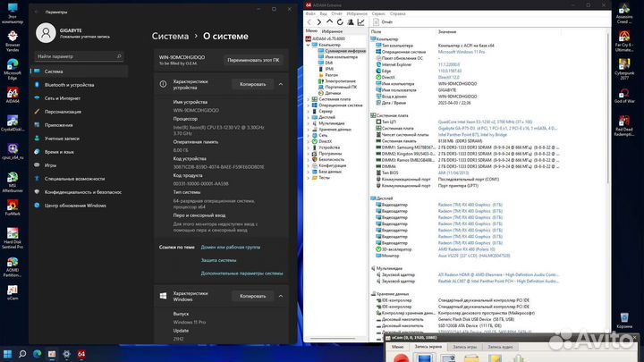Image resolution: width=644 pixels, height=362 pixels.
Task: Click the Settings gear on the taskbar
Action: (x=66, y=354)
